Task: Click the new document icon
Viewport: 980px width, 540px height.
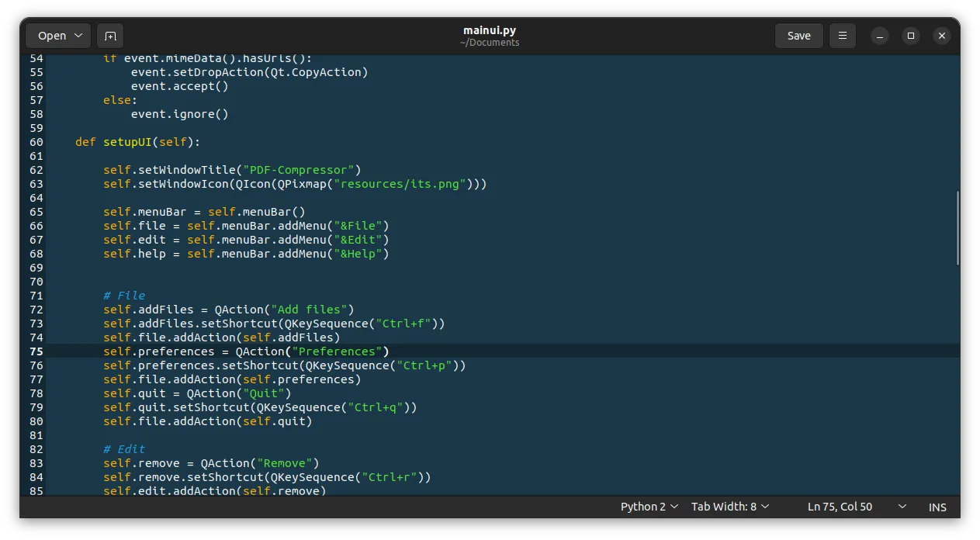Action: point(110,36)
